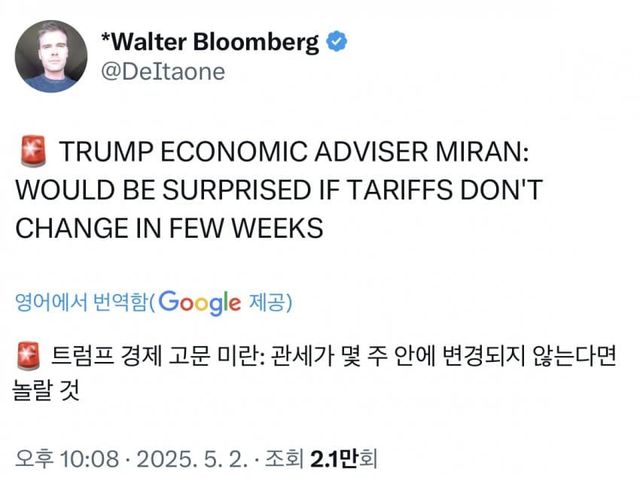Screen dimensions: 640x477
Task: Click the blue verified checkmark badge
Action: click(x=338, y=42)
